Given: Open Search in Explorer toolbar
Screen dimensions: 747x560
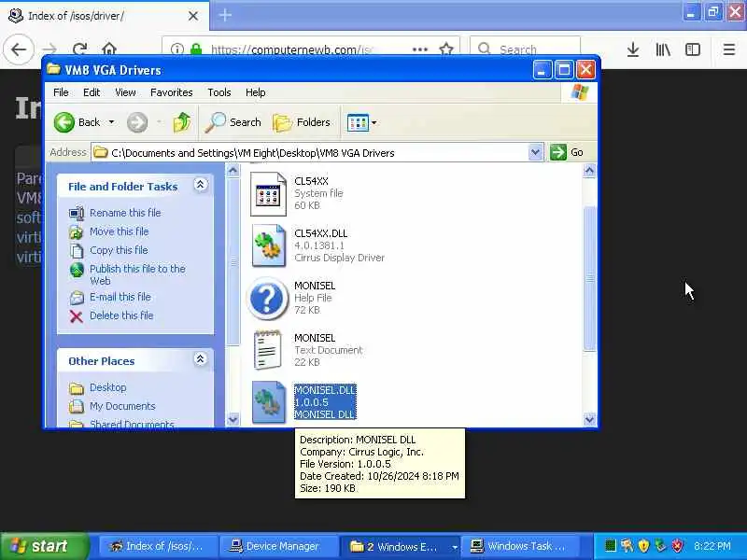Looking at the screenshot, I should tap(233, 122).
